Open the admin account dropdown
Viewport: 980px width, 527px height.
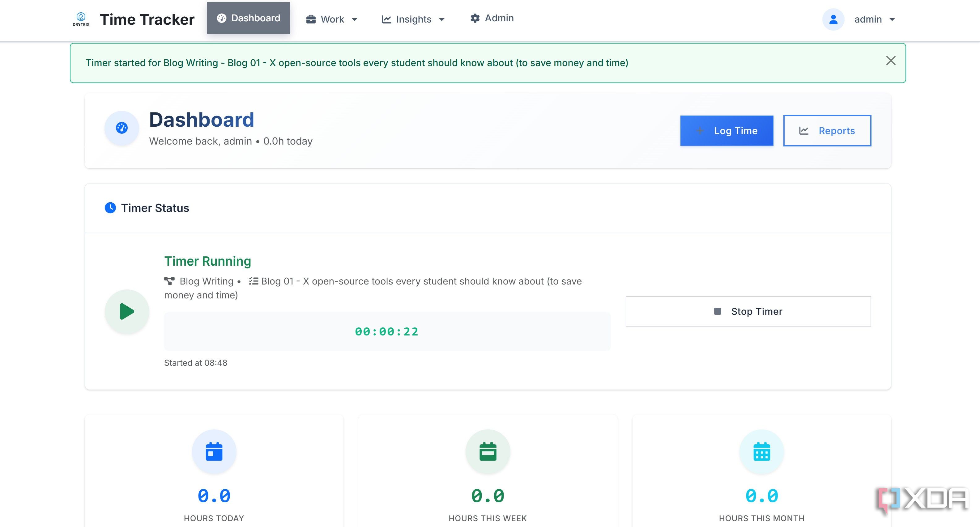(874, 19)
